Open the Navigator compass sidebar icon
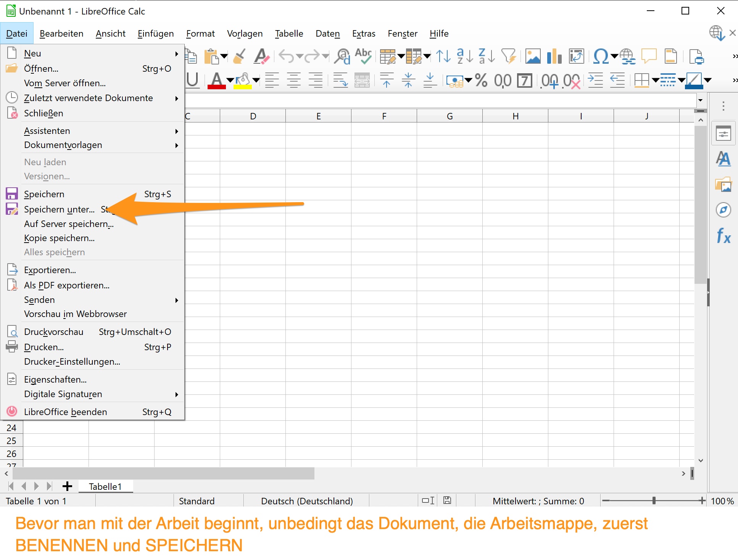 tap(723, 210)
